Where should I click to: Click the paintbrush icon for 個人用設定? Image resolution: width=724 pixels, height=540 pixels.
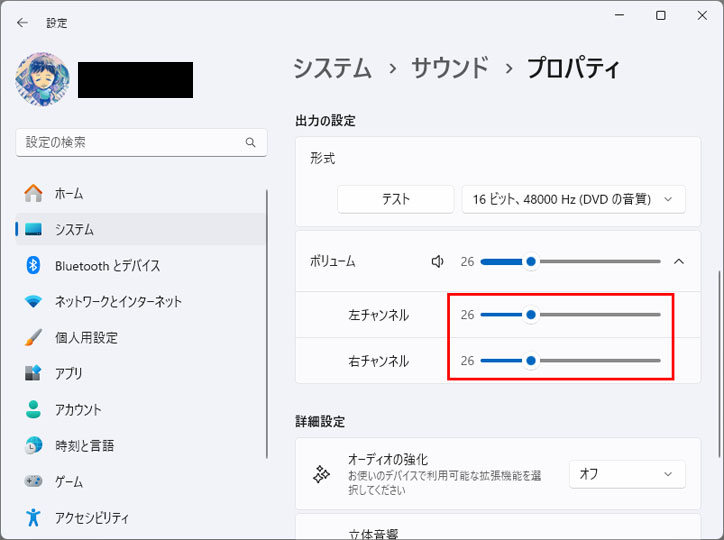click(33, 337)
